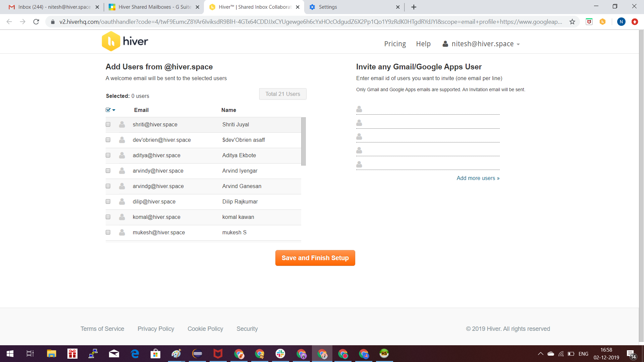Open a new browser tab

[414, 7]
